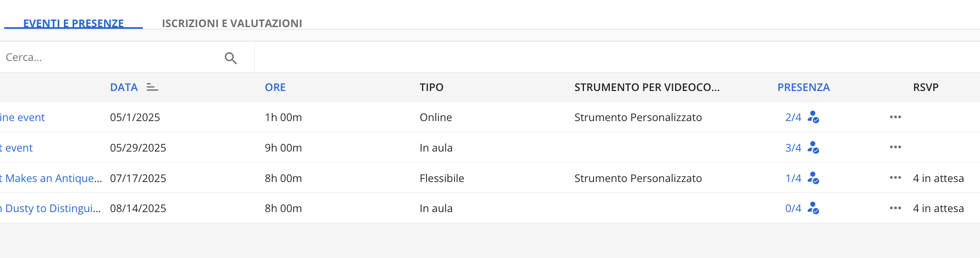Click attendance icon on the 08/14/2025 row
Screen dimensions: 980x258
tap(813, 208)
